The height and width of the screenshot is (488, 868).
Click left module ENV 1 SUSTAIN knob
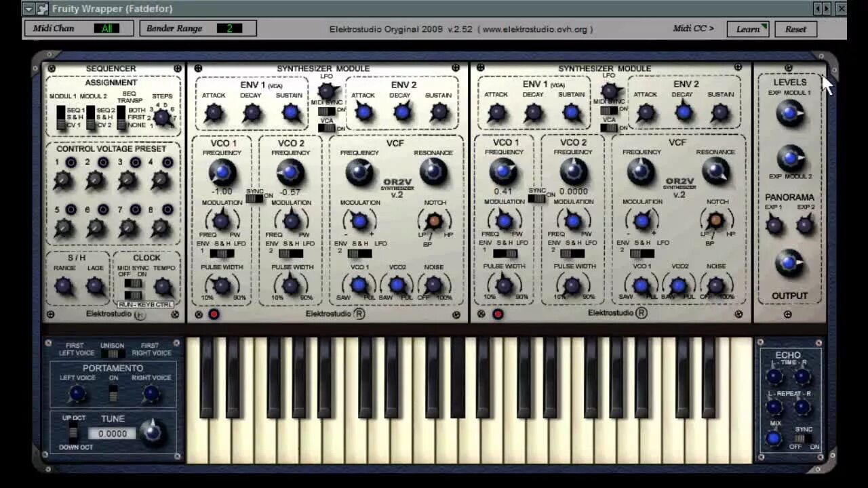pos(291,113)
